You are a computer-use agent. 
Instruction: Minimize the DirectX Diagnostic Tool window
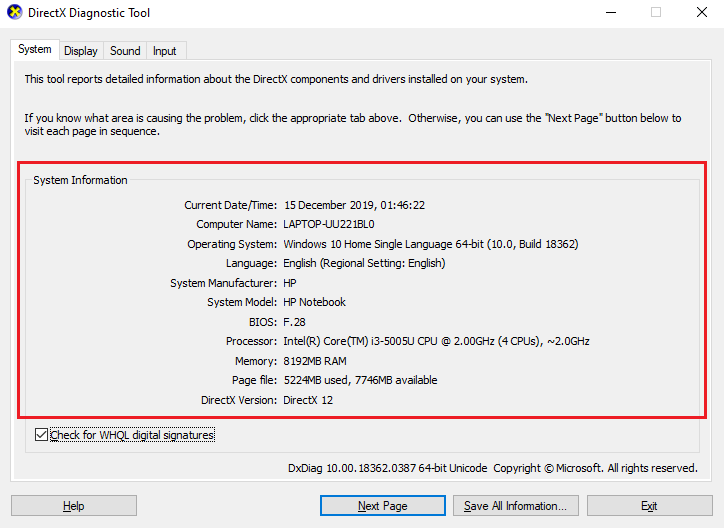coord(611,12)
